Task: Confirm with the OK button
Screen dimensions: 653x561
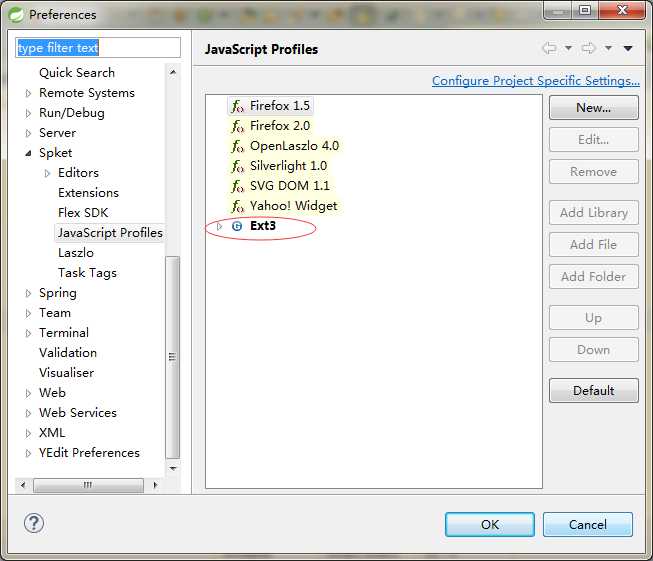Action: [490, 525]
